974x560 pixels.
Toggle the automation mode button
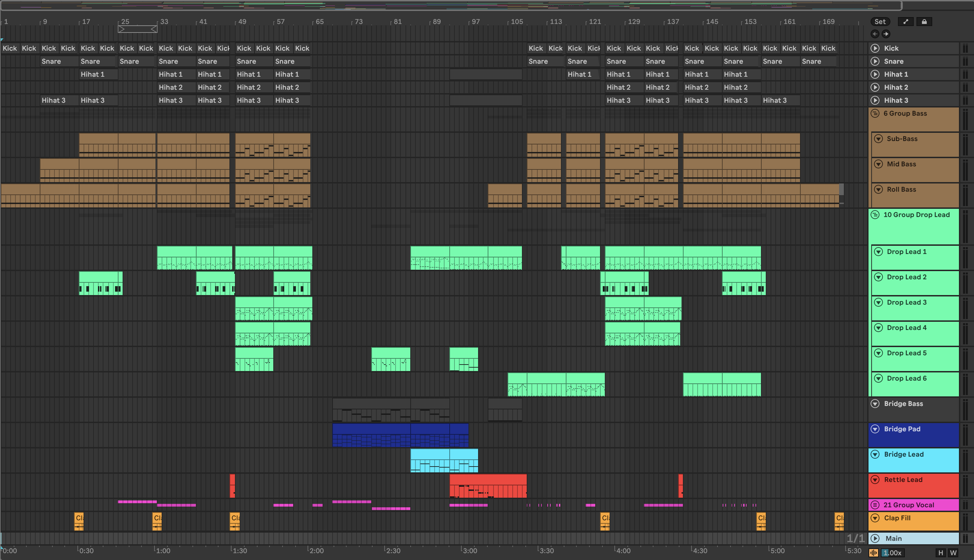(906, 22)
